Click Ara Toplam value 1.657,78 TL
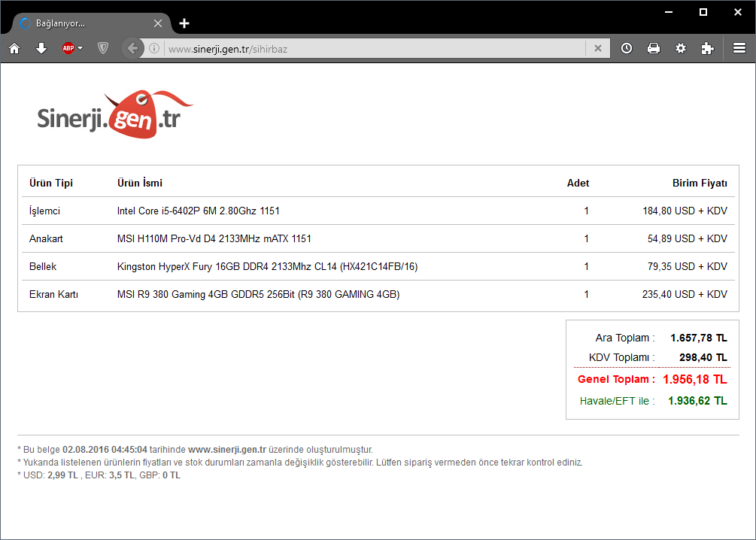 pyautogui.click(x=699, y=338)
